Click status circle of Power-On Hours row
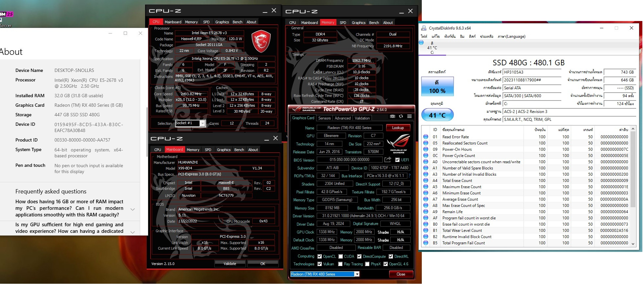The height and width of the screenshot is (289, 644). [426, 149]
